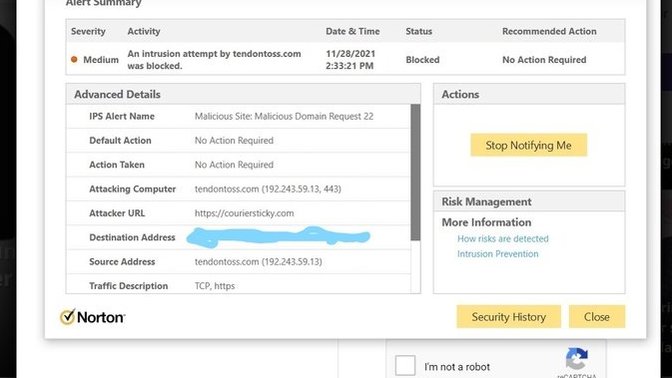Click the Medium severity label
This screenshot has height=378, width=672.
101,60
